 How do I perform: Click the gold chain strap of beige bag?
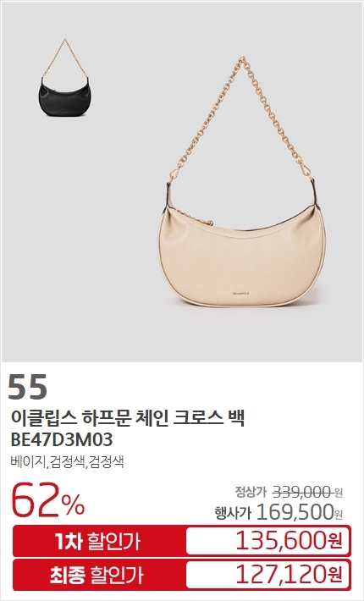243,119
